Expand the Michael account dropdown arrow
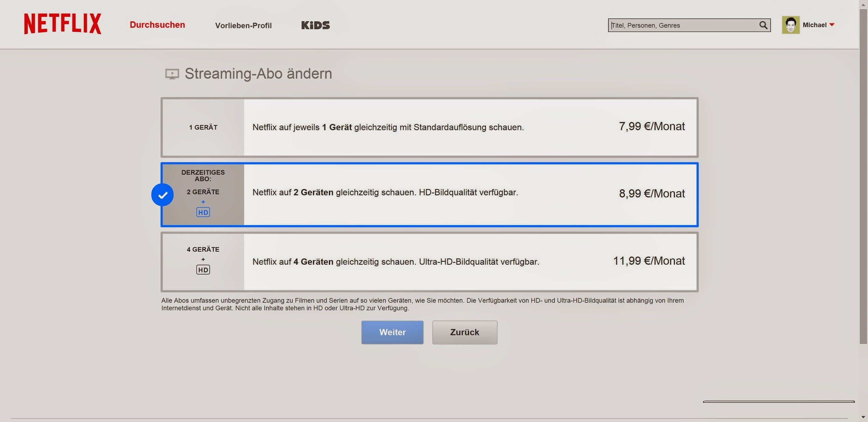868x422 pixels. 832,25
